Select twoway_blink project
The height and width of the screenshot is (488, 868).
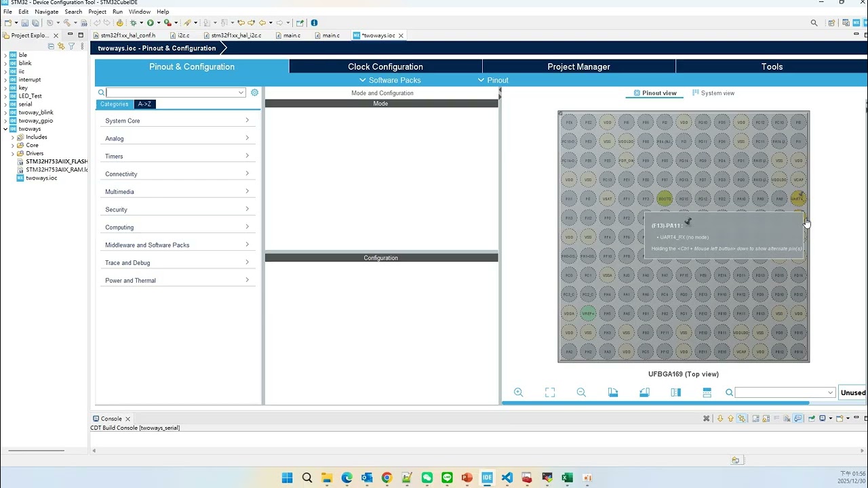36,113
